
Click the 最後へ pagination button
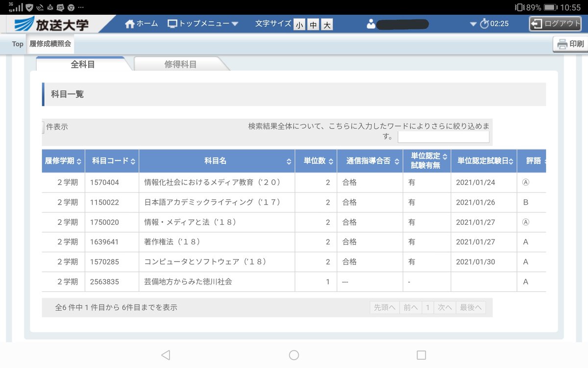coord(471,307)
